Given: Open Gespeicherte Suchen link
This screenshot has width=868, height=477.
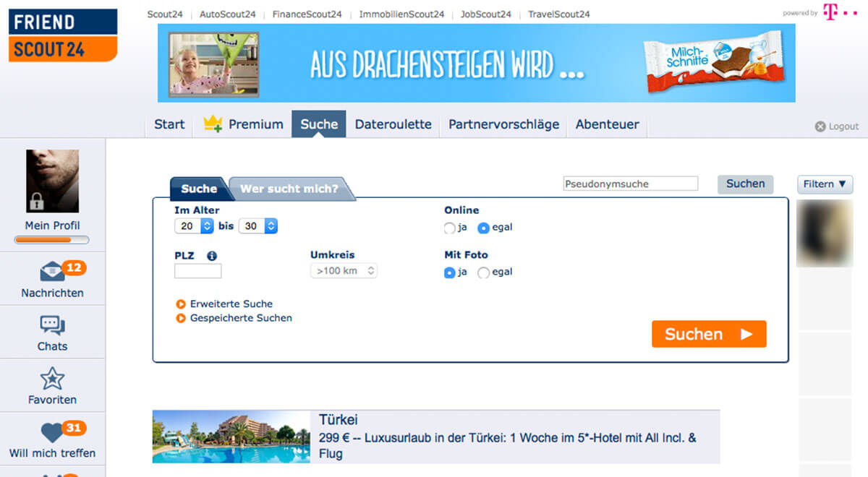Looking at the screenshot, I should 241,318.
